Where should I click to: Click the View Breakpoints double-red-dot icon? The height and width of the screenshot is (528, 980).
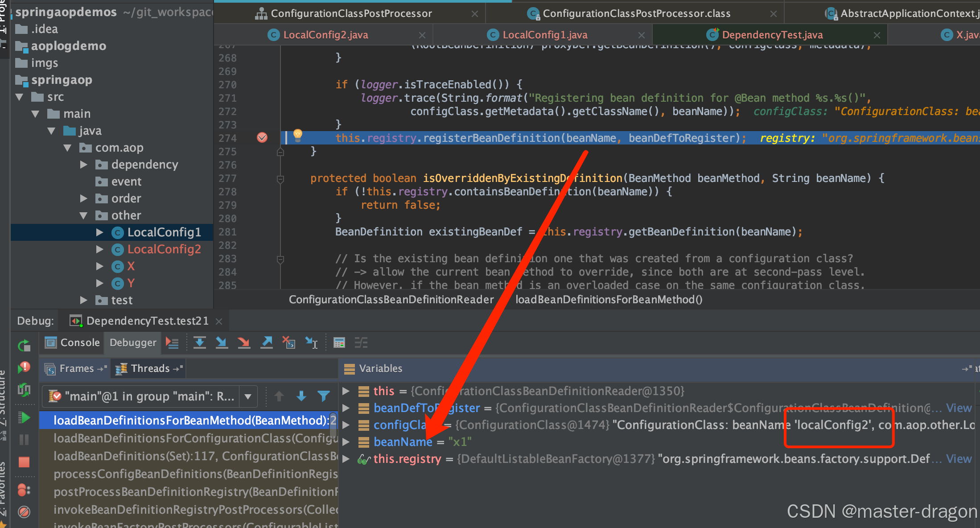tap(24, 490)
